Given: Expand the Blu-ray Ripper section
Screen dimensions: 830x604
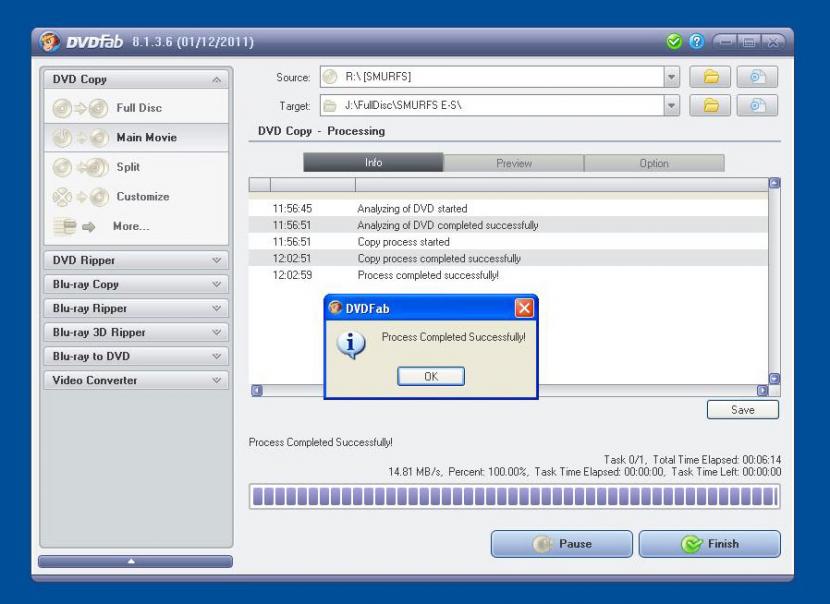Looking at the screenshot, I should pyautogui.click(x=216, y=308).
